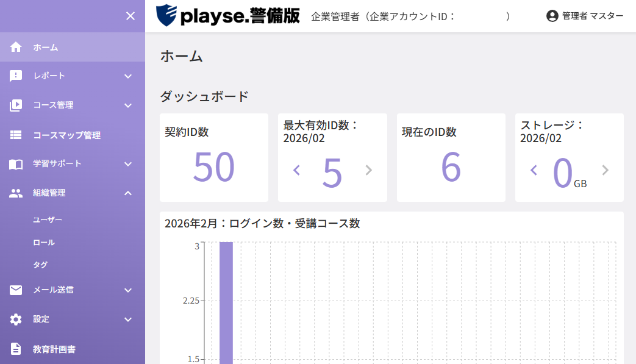The width and height of the screenshot is (636, 364).
Task: Click the playse.警備版 brand text
Action: pos(240,16)
